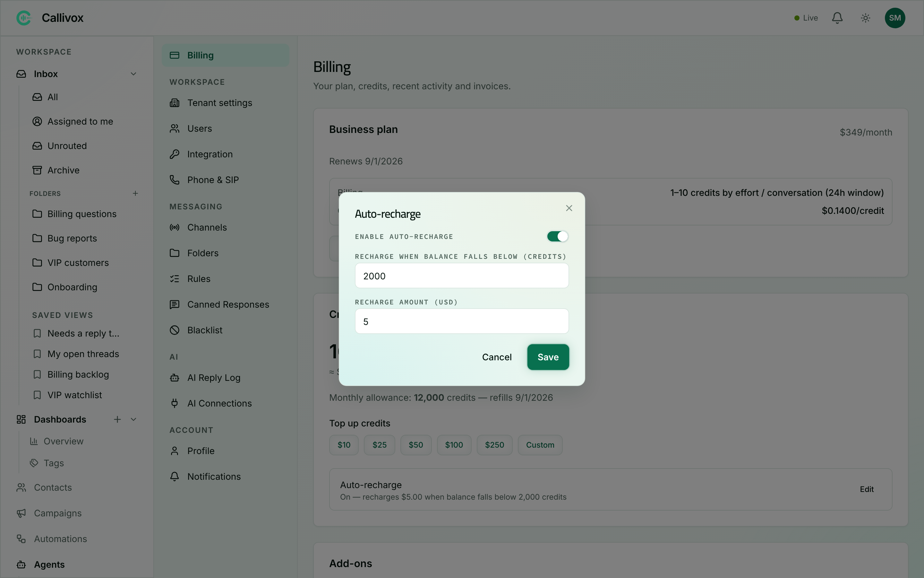This screenshot has width=924, height=578.
Task: Click the Dashboards header in the sidebar
Action: pyautogui.click(x=60, y=419)
